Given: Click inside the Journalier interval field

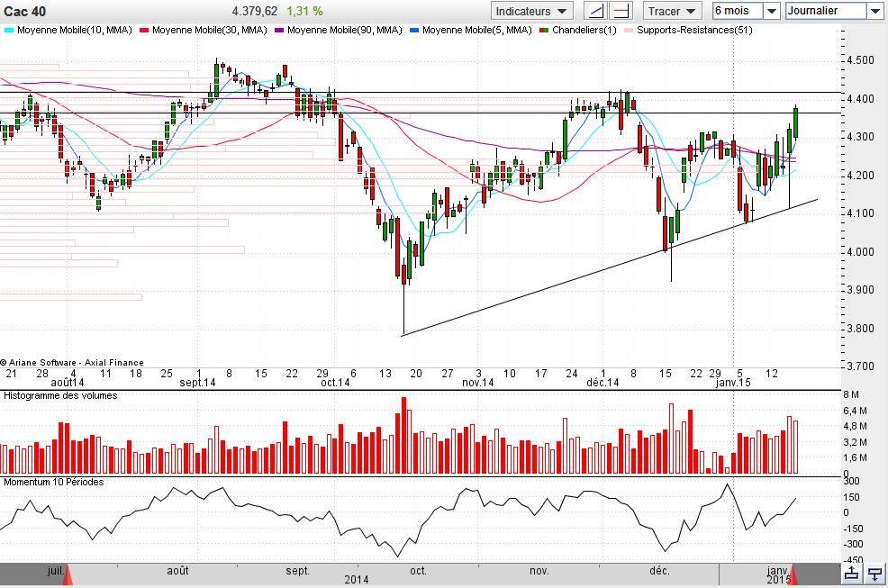Looking at the screenshot, I should point(826,11).
